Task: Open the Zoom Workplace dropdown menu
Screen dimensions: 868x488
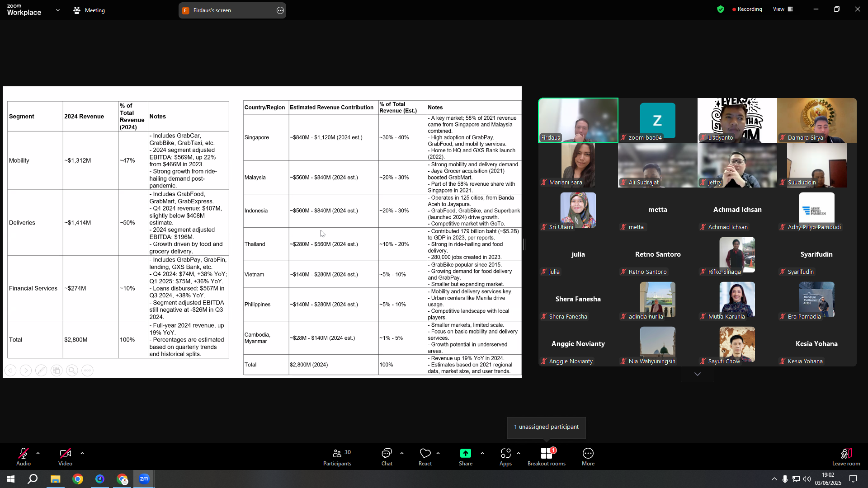Action: tap(58, 10)
